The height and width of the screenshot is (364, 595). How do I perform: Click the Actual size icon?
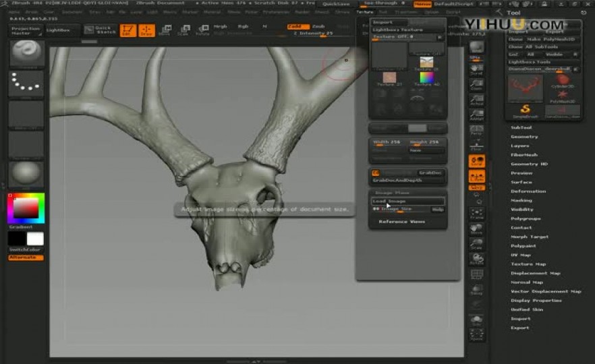476,100
